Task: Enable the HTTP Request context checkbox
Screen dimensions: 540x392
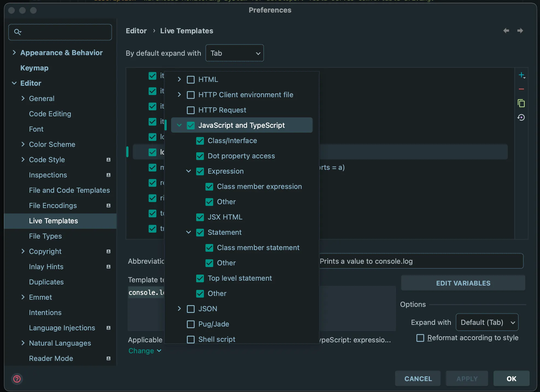Action: click(x=191, y=110)
